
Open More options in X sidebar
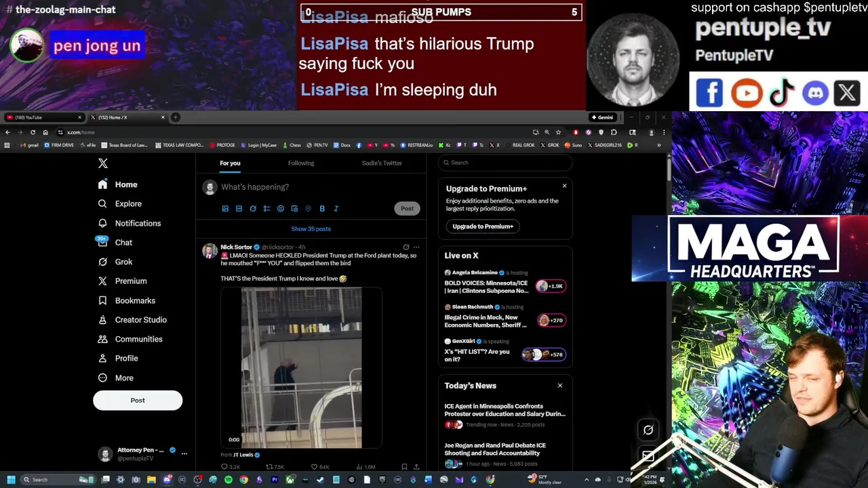click(115, 378)
